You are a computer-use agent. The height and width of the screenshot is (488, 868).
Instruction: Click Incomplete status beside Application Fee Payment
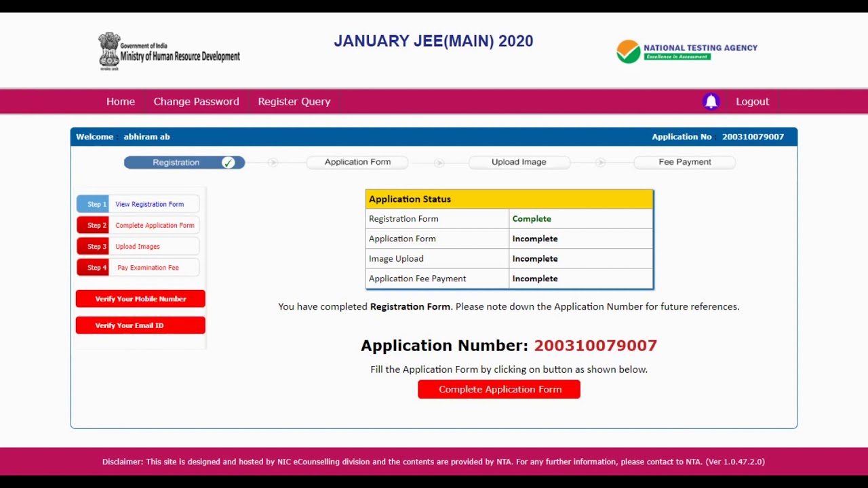pos(535,279)
